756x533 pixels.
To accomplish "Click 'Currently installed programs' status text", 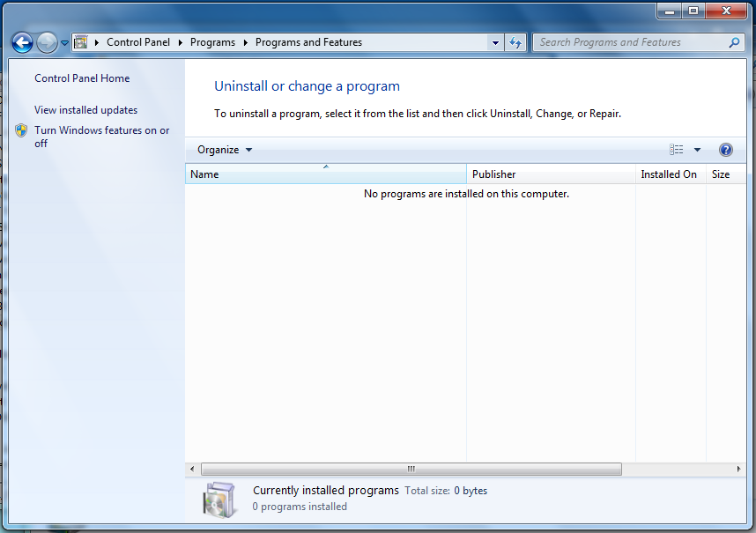I will tap(326, 491).
